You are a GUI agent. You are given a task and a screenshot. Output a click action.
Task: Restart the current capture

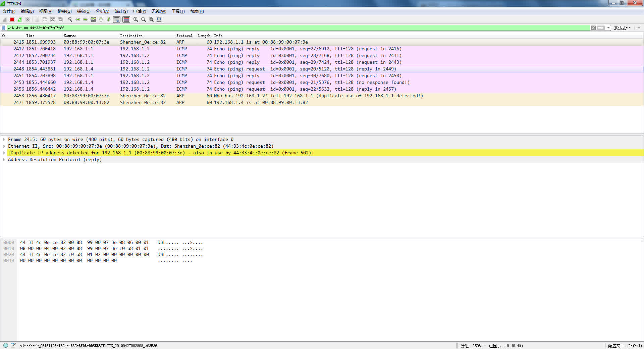point(20,19)
